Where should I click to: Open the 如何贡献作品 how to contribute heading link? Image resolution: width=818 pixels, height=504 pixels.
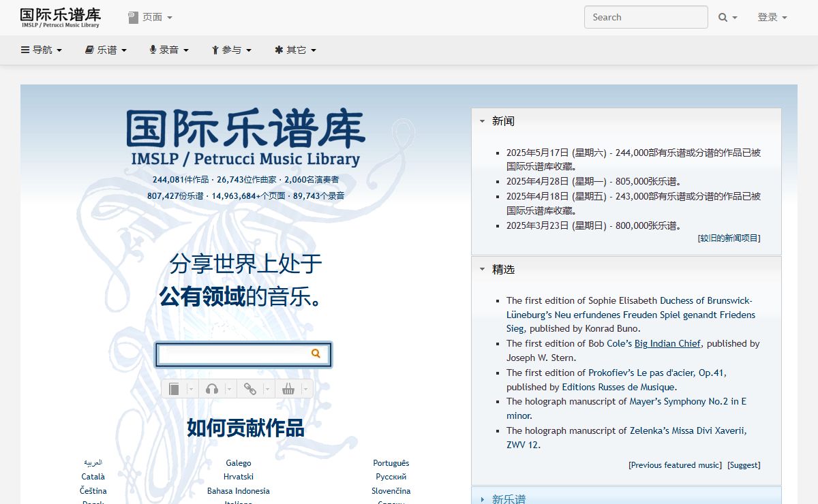click(245, 428)
